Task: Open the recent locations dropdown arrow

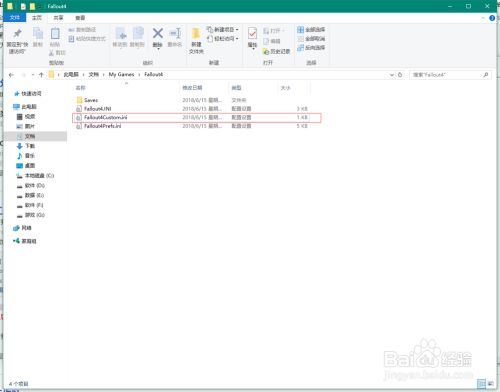Action: [33, 75]
